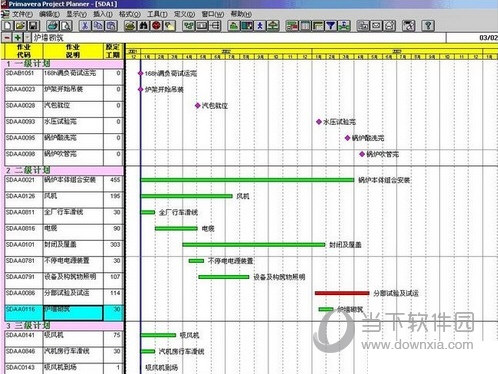Open the edit bar dropdown arrow
498x374 pixels.
[27, 38]
